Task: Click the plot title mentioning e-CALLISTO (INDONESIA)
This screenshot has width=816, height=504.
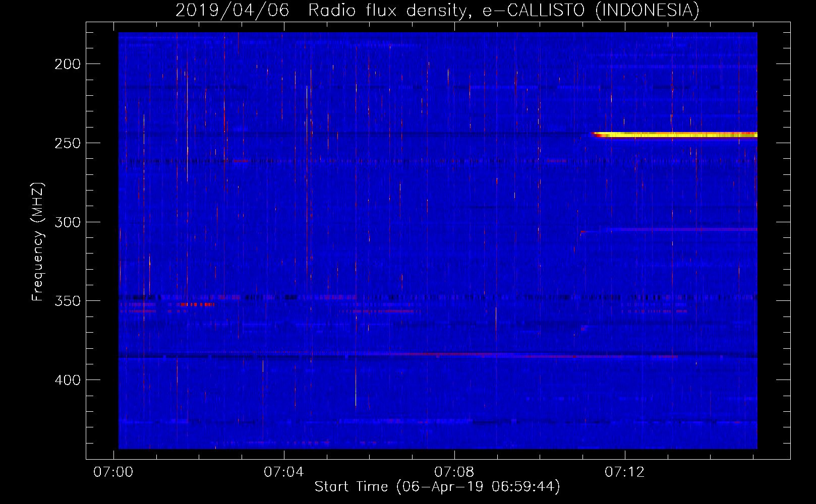Action: [x=437, y=10]
